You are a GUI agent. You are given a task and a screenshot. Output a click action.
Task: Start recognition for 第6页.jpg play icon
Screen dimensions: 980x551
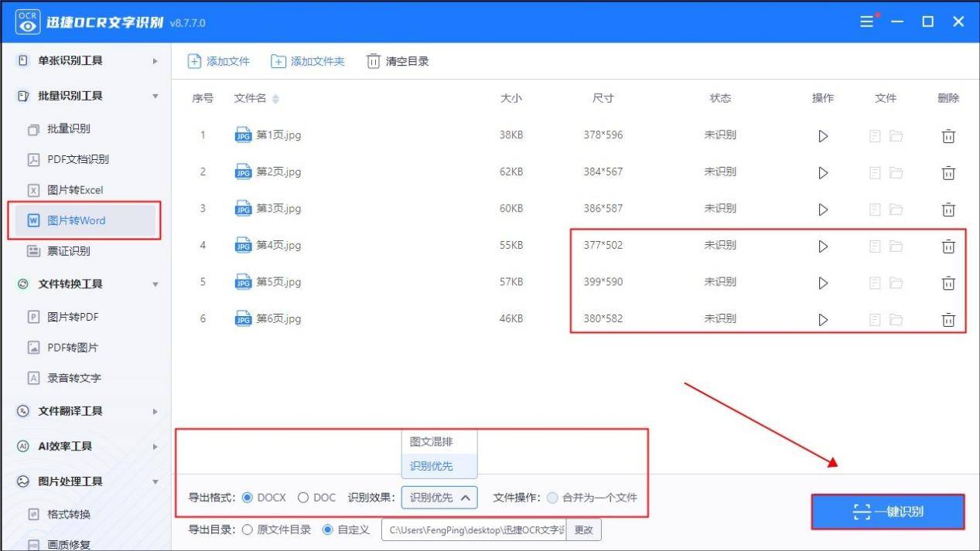(823, 319)
